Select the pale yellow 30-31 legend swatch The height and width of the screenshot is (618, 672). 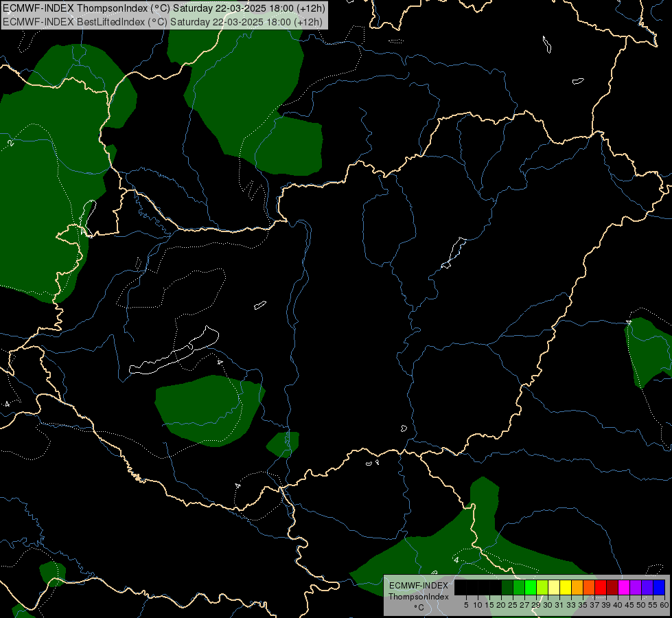(554, 587)
